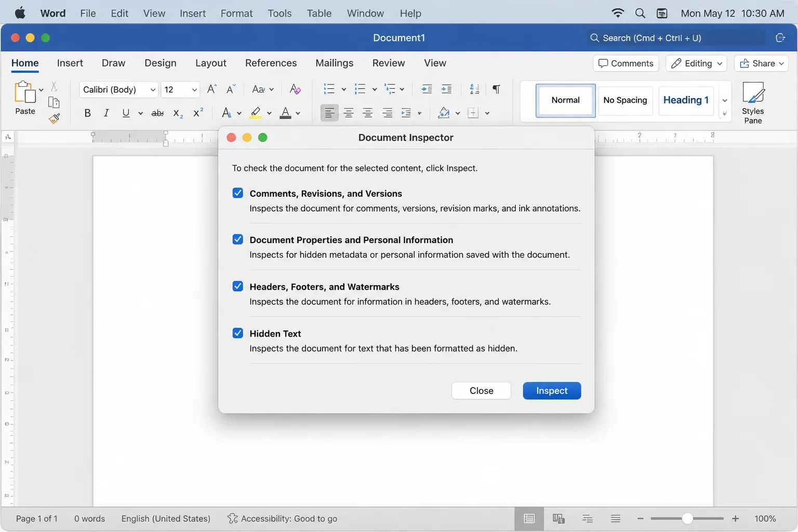This screenshot has height=532, width=798.
Task: Click the zoom out minus icon
Action: point(640,518)
